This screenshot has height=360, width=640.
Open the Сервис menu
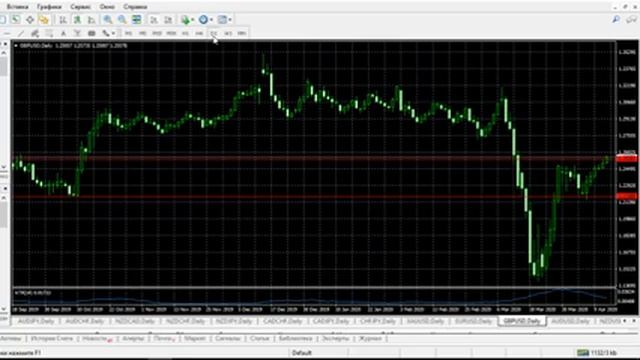80,7
